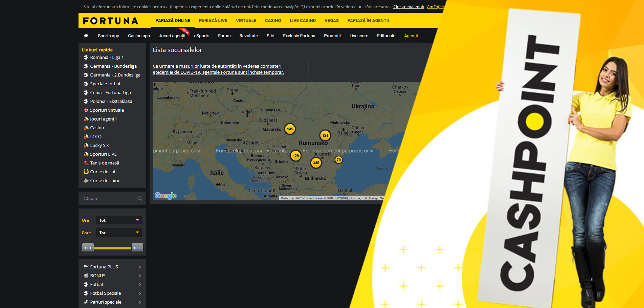Image resolution: width=644 pixels, height=308 pixels.
Task: Expand Fortuna PLUS category arrow
Action: pos(140,267)
